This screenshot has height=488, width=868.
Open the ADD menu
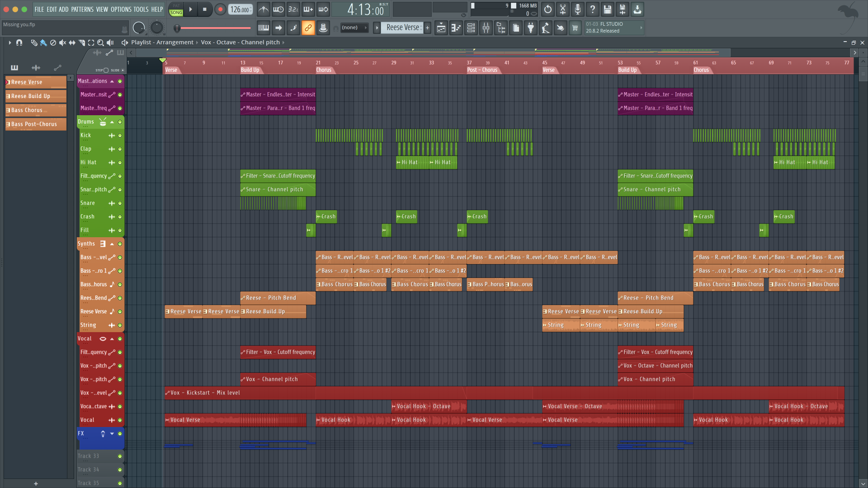64,9
